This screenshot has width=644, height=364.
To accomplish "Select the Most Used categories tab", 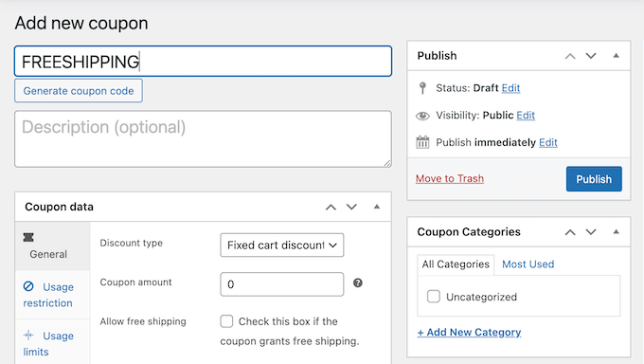I will point(528,264).
